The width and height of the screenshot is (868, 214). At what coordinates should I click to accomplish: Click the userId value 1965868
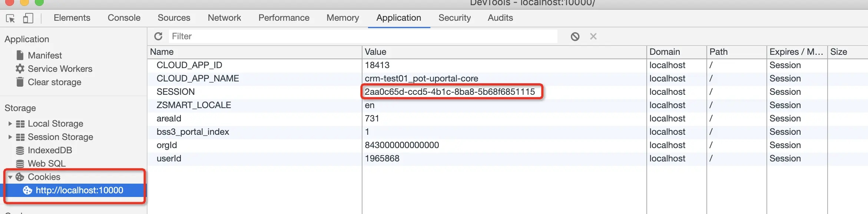pos(382,158)
